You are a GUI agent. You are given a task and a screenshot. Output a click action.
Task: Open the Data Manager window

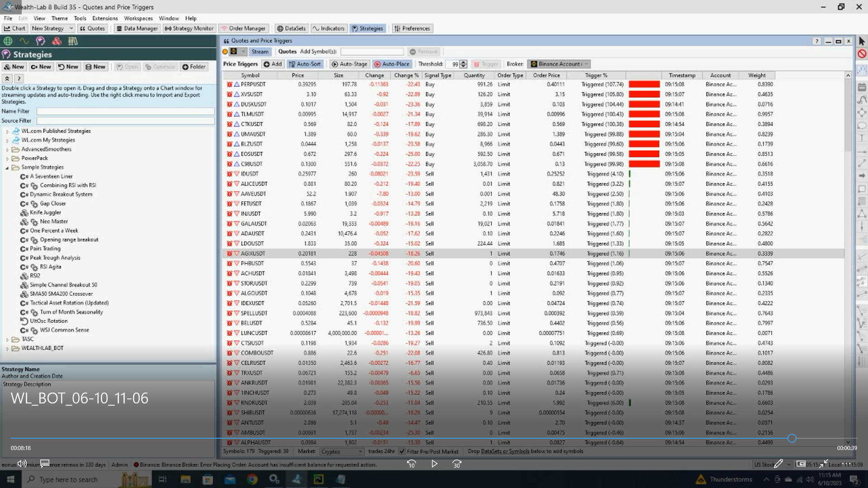(x=137, y=28)
